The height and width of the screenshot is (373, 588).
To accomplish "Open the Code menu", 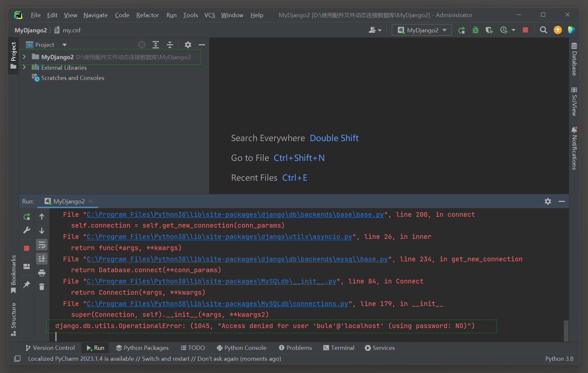I will pos(122,15).
